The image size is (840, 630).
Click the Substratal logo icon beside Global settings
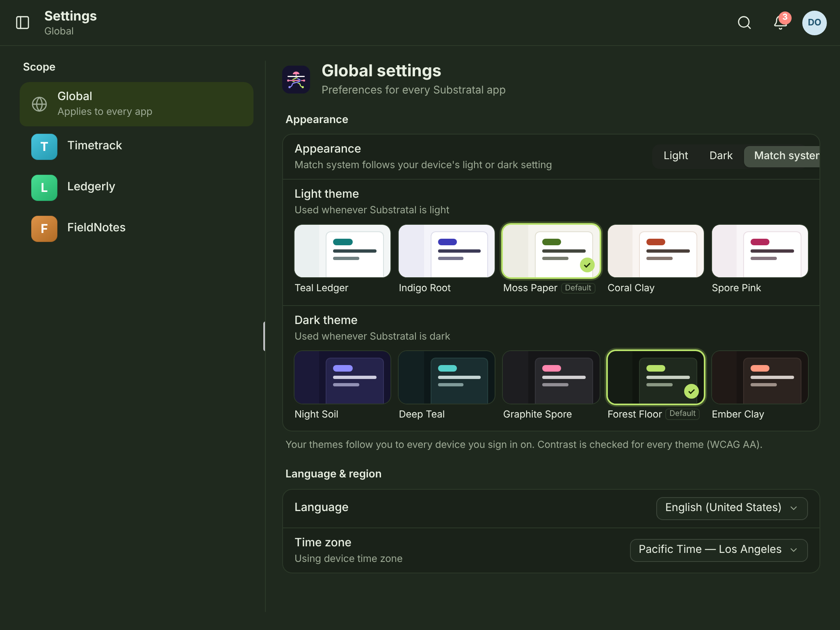(x=296, y=80)
